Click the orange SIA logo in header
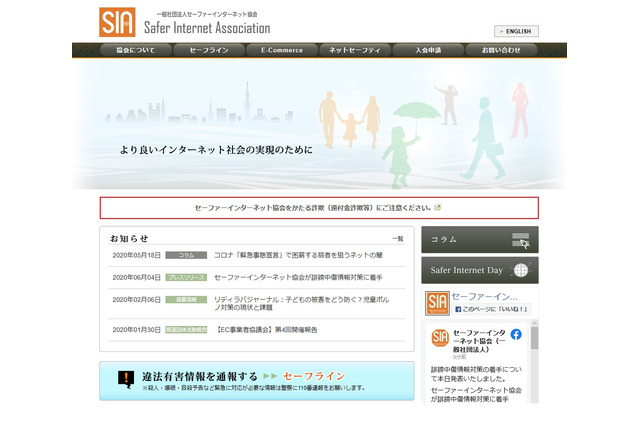The height and width of the screenshot is (426, 640). (x=117, y=22)
